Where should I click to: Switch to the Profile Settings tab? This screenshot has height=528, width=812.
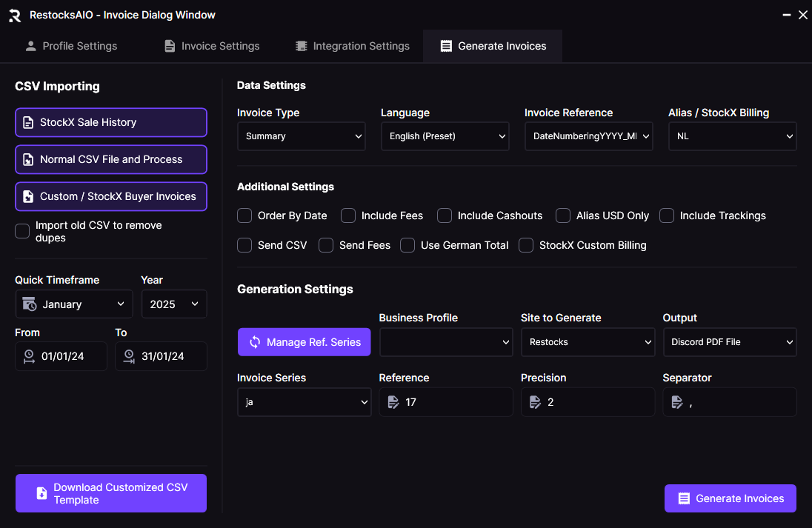pyautogui.click(x=71, y=46)
